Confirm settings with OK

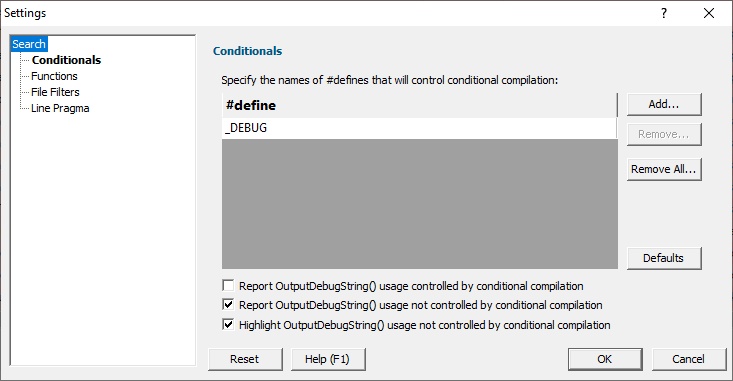605,359
